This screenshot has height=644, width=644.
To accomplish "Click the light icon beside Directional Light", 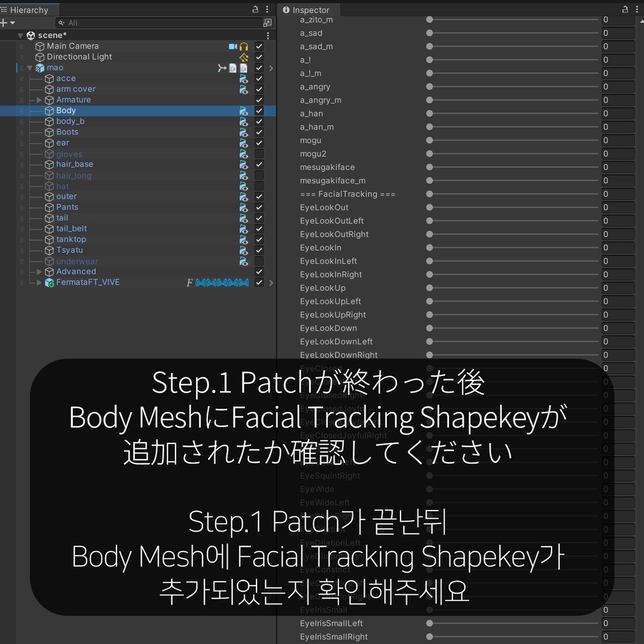I will pos(244,57).
